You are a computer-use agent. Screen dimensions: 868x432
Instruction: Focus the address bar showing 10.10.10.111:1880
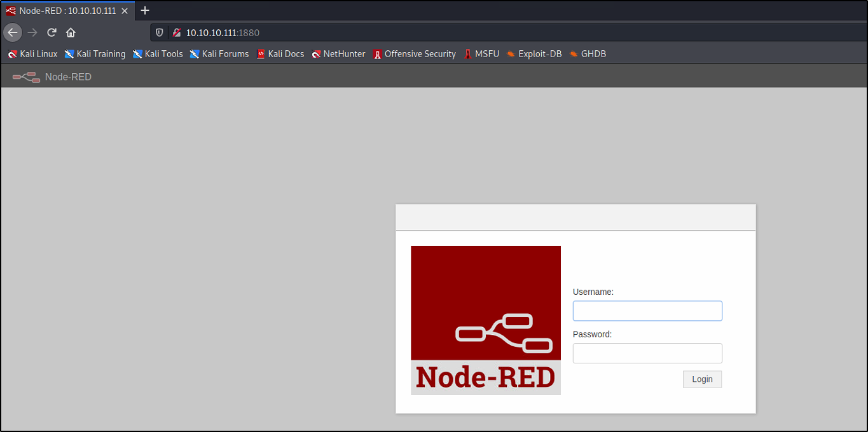point(509,32)
